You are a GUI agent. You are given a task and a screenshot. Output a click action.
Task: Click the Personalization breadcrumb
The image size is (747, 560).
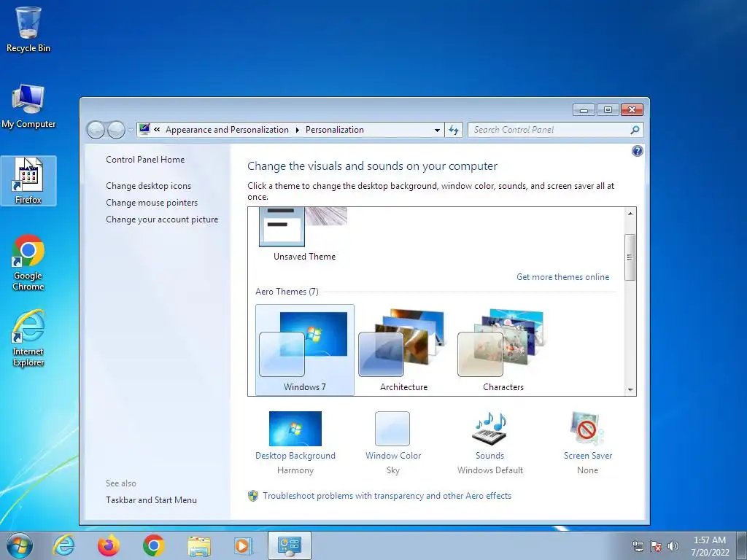point(334,130)
